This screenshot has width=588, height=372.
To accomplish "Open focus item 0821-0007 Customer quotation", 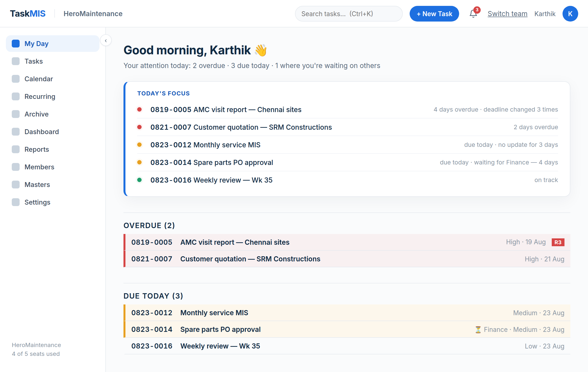I will coord(347,127).
